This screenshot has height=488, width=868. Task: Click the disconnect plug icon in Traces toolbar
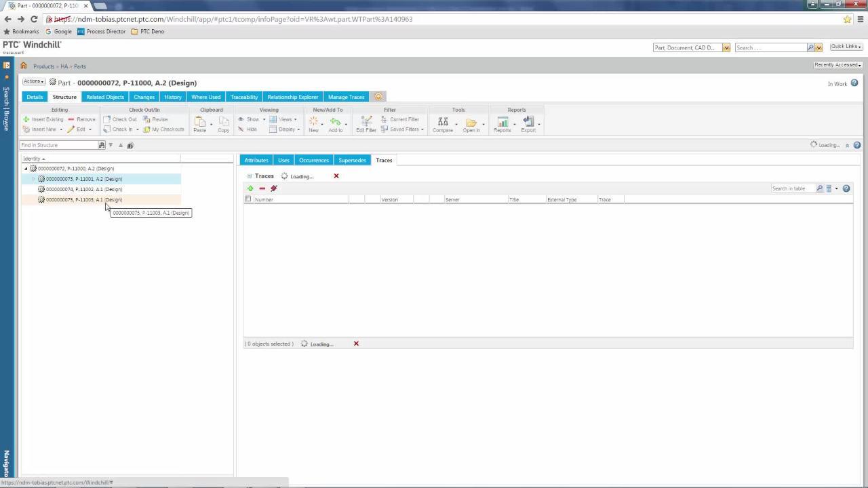click(x=274, y=188)
